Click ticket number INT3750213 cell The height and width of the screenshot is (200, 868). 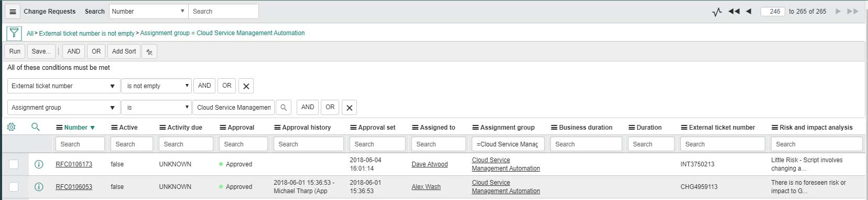[697, 164]
